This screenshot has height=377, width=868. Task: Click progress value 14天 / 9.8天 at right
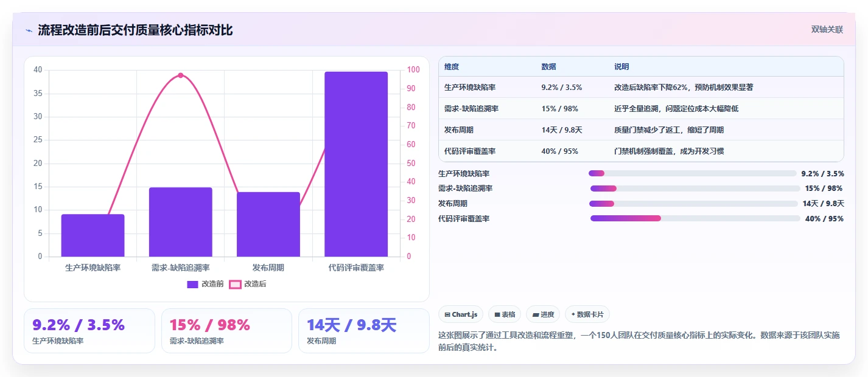click(x=823, y=204)
